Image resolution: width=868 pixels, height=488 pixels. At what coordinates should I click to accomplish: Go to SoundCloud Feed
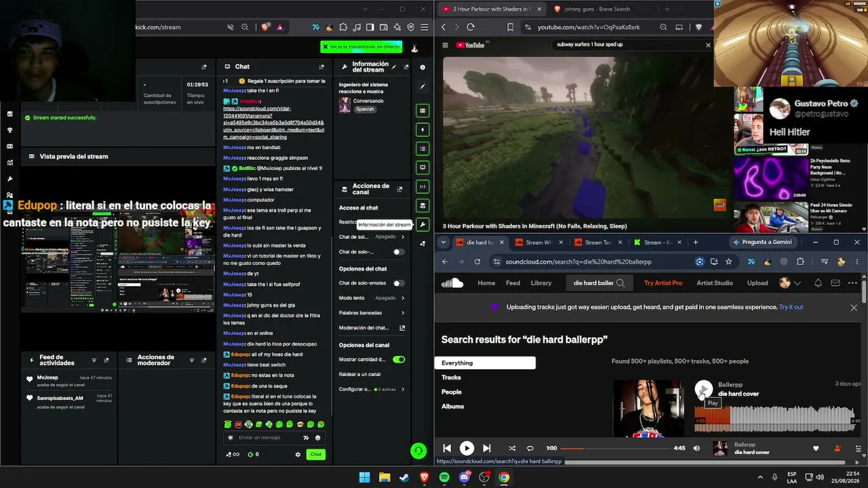513,283
